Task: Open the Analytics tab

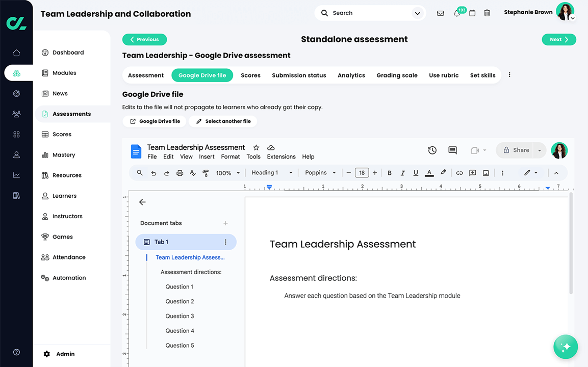Action: [x=351, y=75]
